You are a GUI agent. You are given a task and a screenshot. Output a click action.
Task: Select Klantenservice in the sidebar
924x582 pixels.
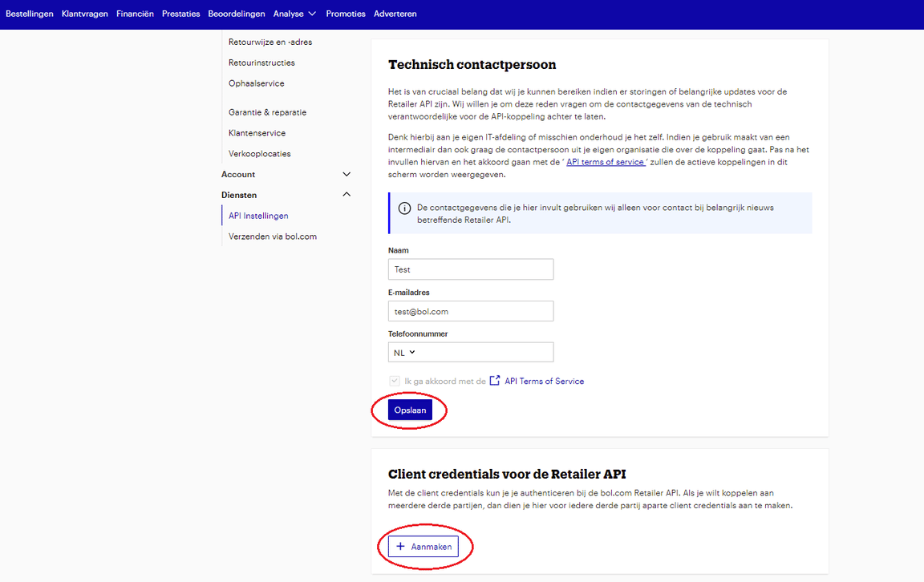[x=257, y=132]
